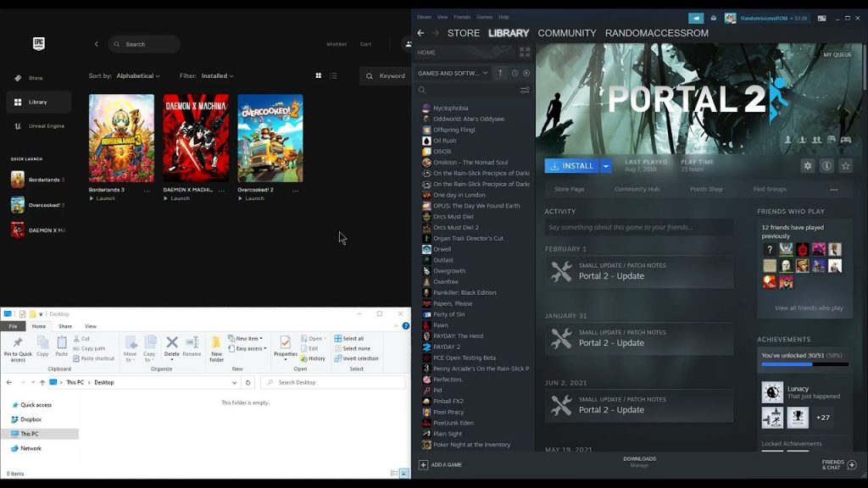Click Steam announcements megaphone icon
Screen dimensions: 868x488
tap(696, 18)
